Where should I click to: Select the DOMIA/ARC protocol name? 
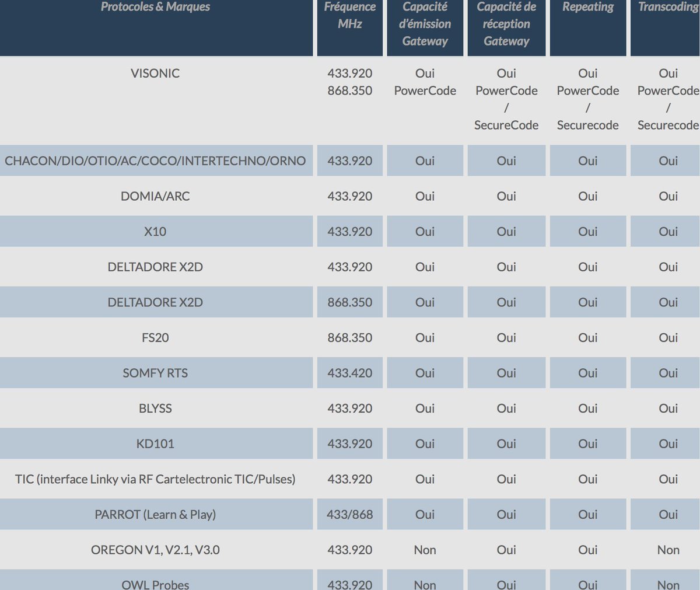(x=155, y=196)
